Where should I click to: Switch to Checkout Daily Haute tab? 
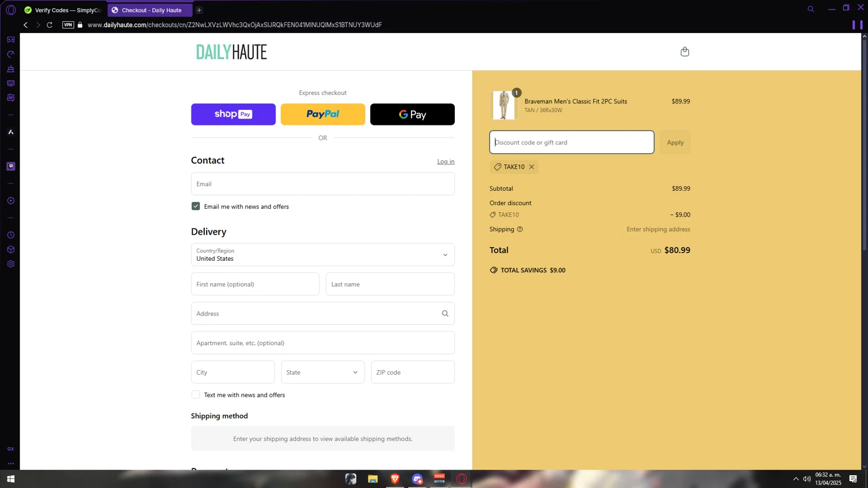pos(150,10)
